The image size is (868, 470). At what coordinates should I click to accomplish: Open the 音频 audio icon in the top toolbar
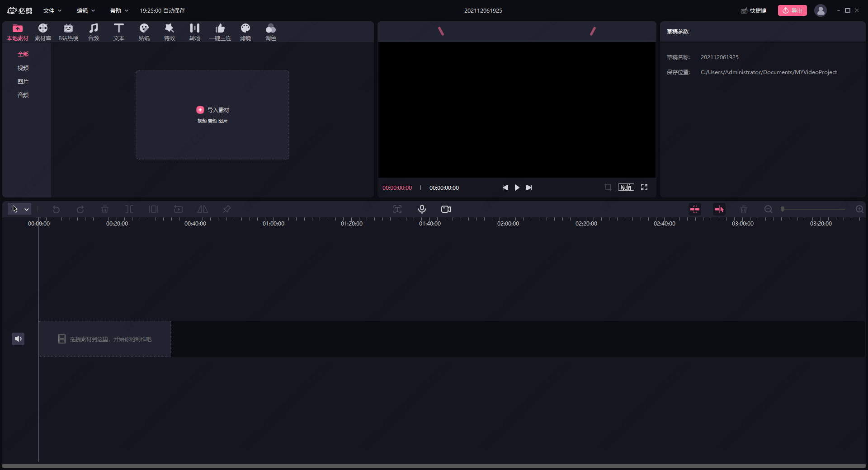pyautogui.click(x=94, y=32)
